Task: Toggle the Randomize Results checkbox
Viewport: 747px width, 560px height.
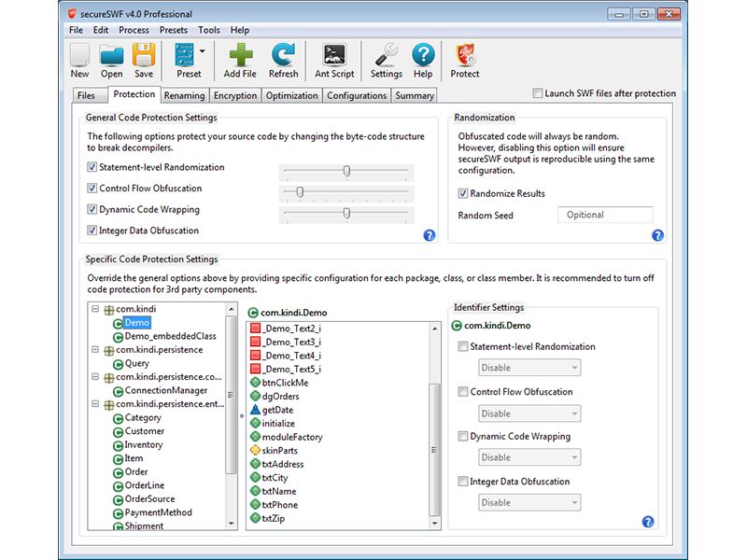Action: 463,194
